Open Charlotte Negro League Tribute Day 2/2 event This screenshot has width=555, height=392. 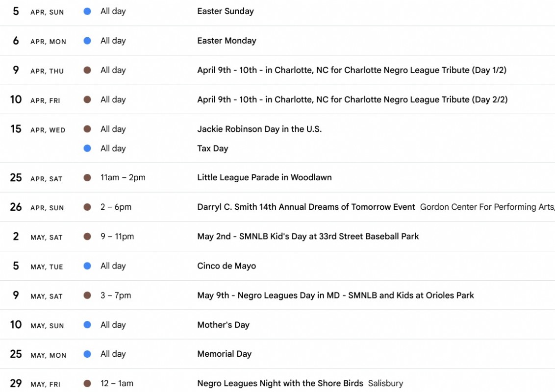(352, 99)
